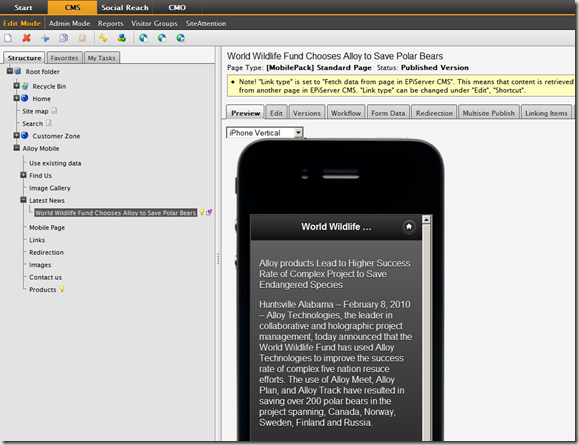Copy page with the toolbar copy icon
The image size is (579, 445).
pos(64,38)
